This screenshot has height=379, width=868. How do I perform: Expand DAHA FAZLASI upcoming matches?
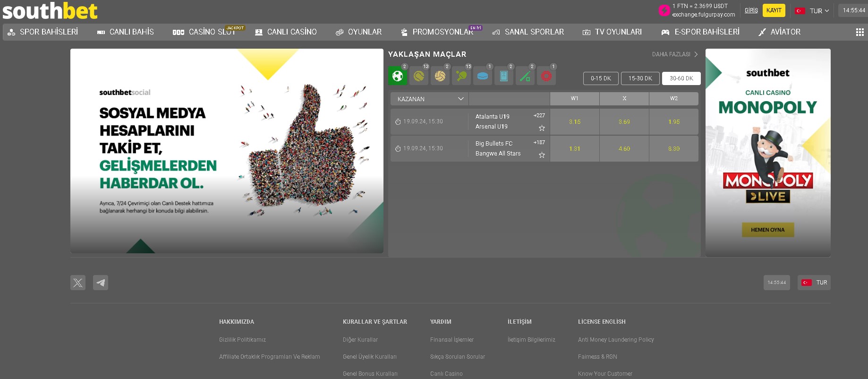[675, 54]
